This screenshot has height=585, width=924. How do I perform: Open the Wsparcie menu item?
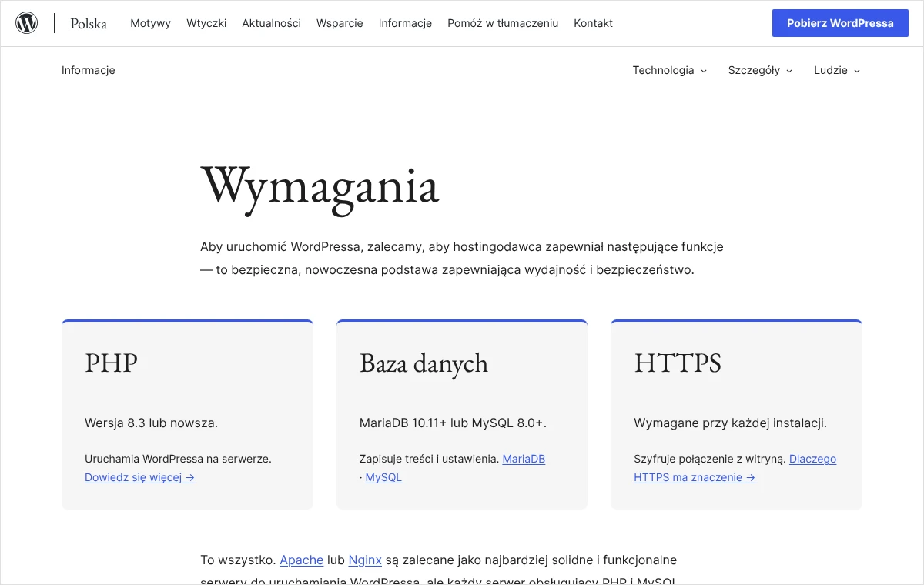click(340, 23)
